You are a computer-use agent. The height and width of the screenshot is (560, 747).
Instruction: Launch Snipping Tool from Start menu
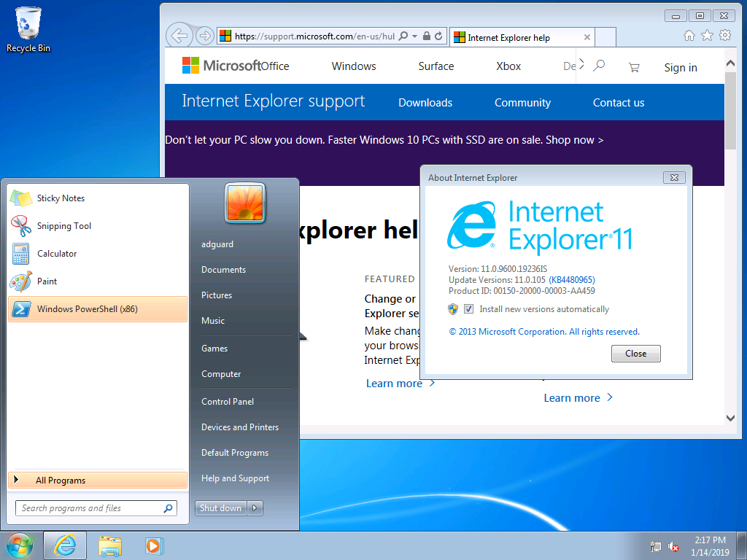tap(98, 226)
